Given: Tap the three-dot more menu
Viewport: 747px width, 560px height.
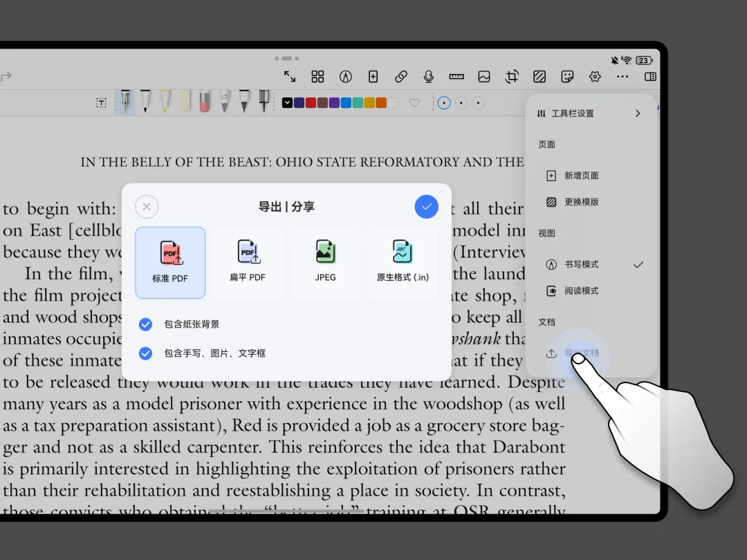Looking at the screenshot, I should (622, 76).
